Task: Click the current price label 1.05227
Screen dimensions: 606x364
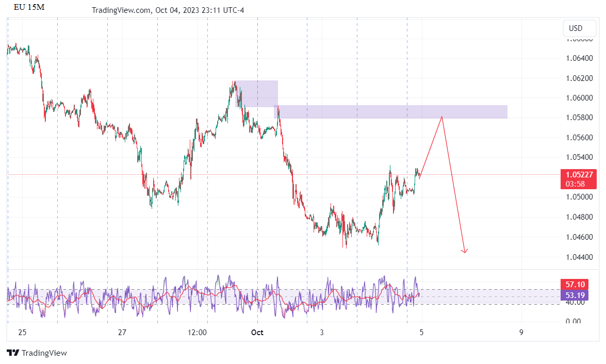Action: point(578,175)
